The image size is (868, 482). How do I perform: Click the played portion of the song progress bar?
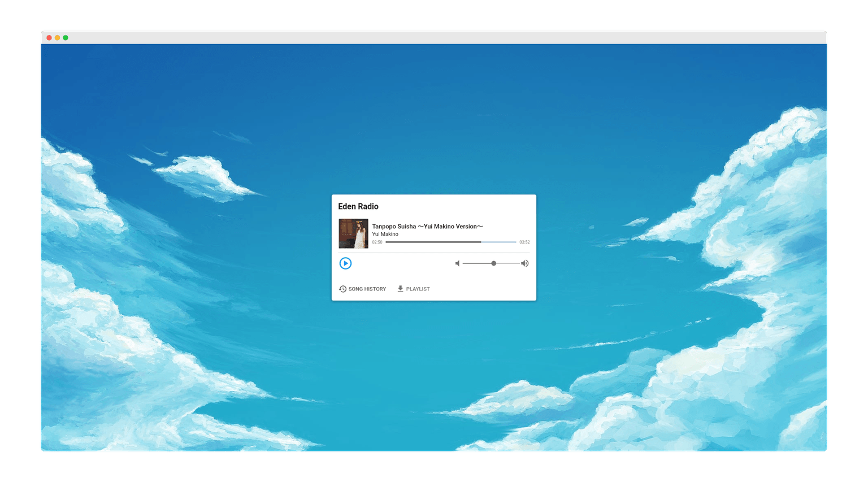coord(432,242)
